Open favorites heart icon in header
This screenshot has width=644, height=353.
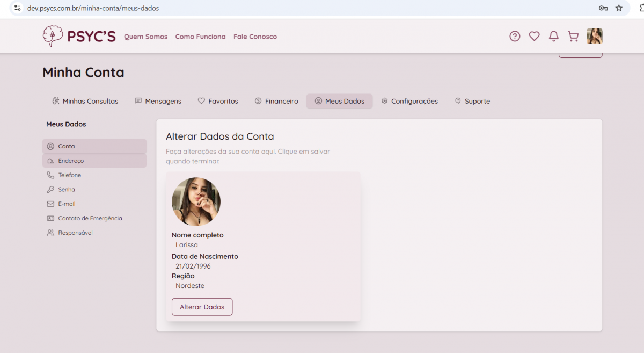coord(534,37)
